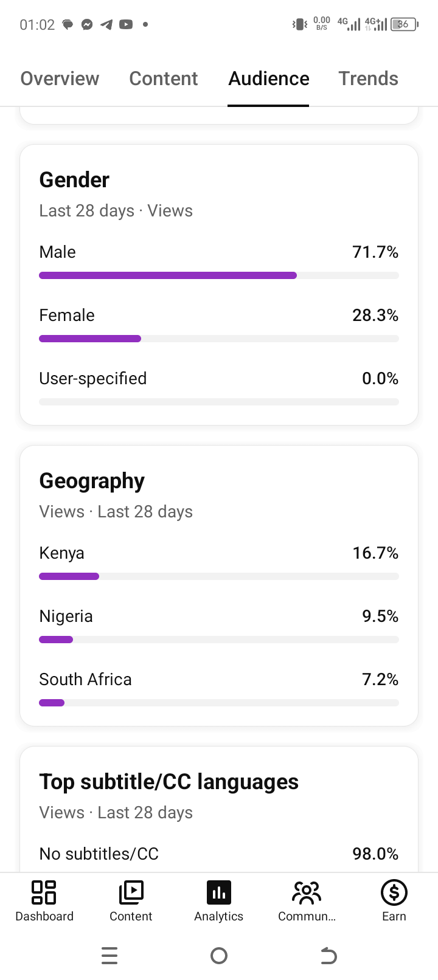The width and height of the screenshot is (438, 980).
Task: Open the Geography card heading
Action: (92, 481)
